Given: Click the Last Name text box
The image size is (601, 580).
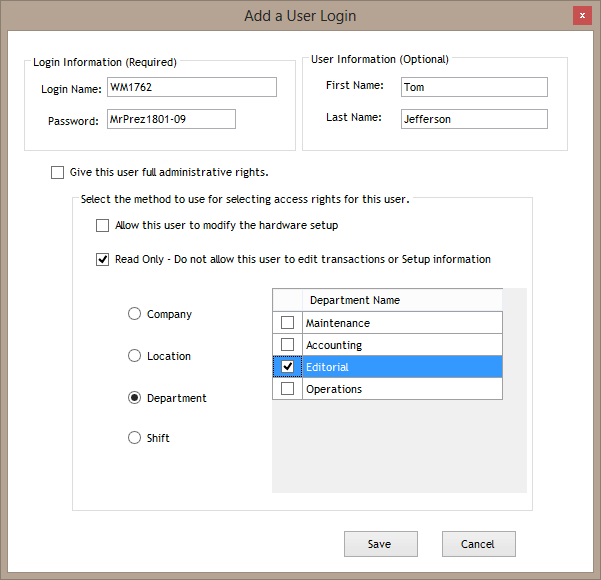Looking at the screenshot, I should point(473,119).
